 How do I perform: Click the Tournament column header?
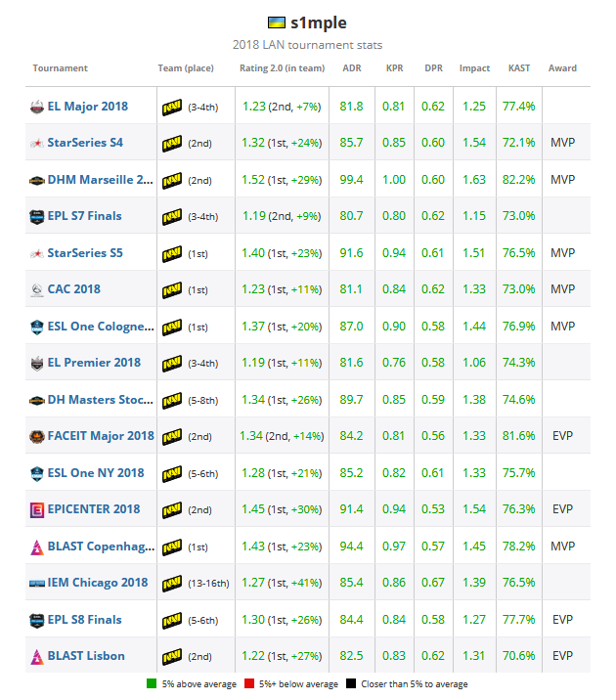pyautogui.click(x=61, y=68)
